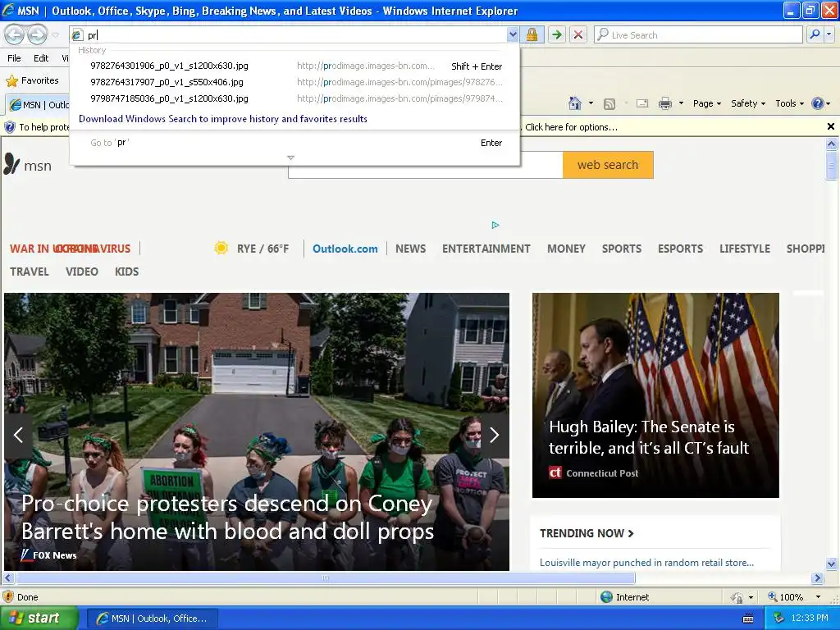Stop loading with the red X button
The height and width of the screenshot is (630, 840).
578,34
